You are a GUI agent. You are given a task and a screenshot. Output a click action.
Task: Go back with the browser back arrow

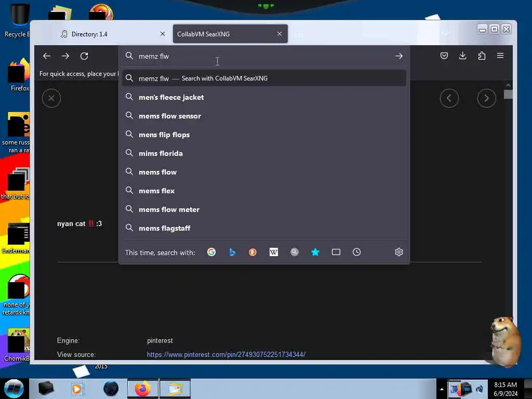pyautogui.click(x=46, y=56)
